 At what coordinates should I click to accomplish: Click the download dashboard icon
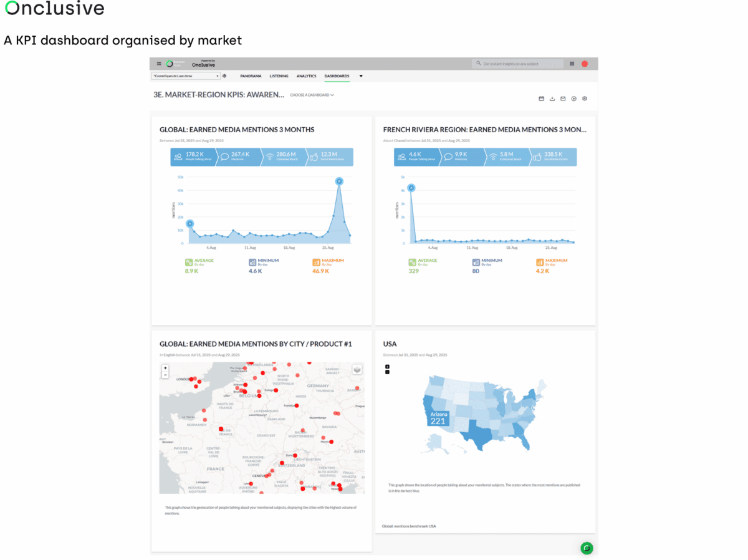(x=552, y=98)
